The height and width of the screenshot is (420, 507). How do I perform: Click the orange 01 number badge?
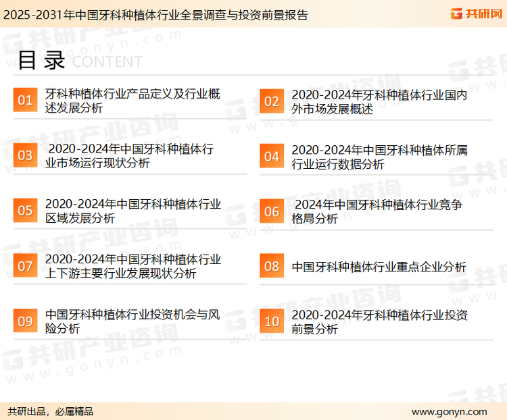click(25, 100)
